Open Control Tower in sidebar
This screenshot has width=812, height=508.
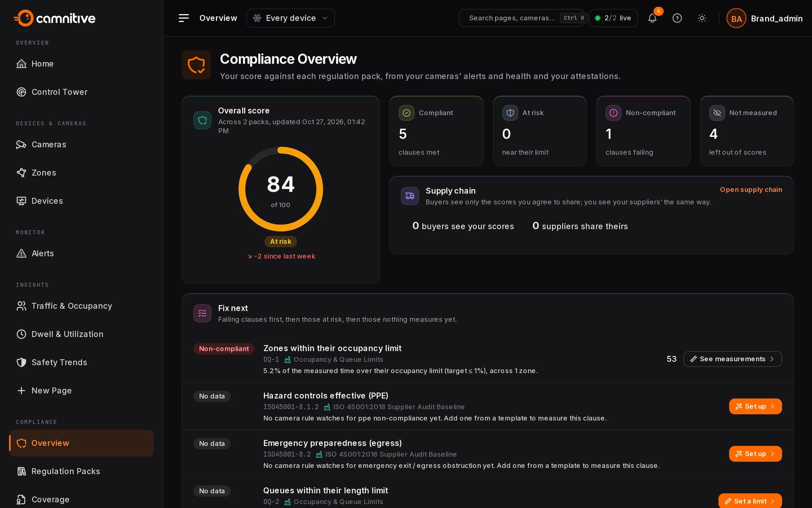(81, 92)
